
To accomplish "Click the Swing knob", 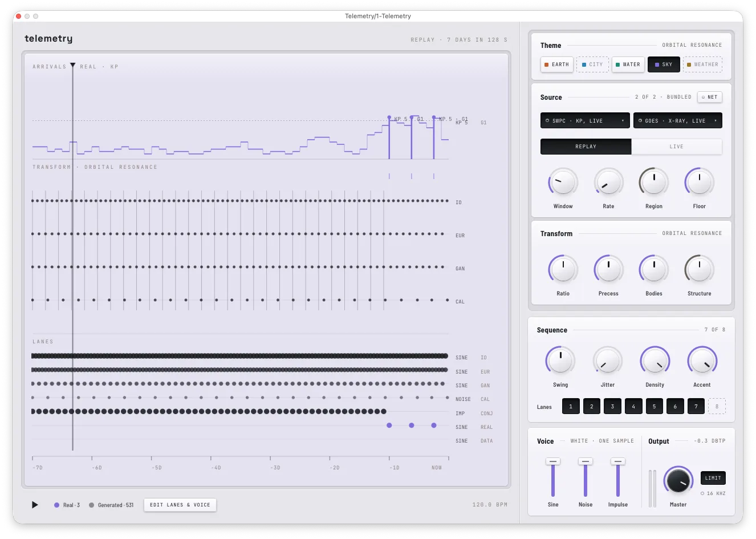I will tap(560, 360).
